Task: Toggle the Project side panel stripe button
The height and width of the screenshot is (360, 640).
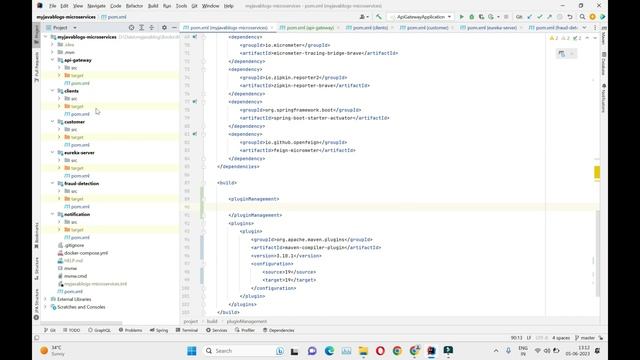Action: point(36,35)
